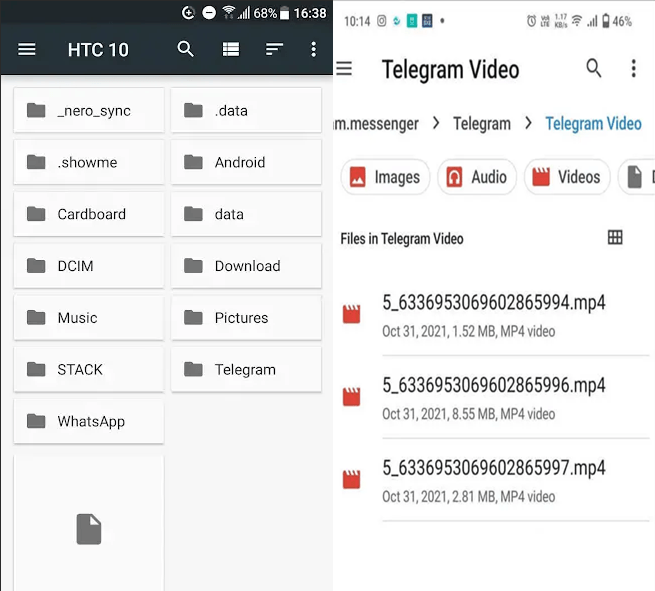Screen dimensions: 655x591
Task: Tap video icon of 8.55 MB file
Action: click(351, 397)
